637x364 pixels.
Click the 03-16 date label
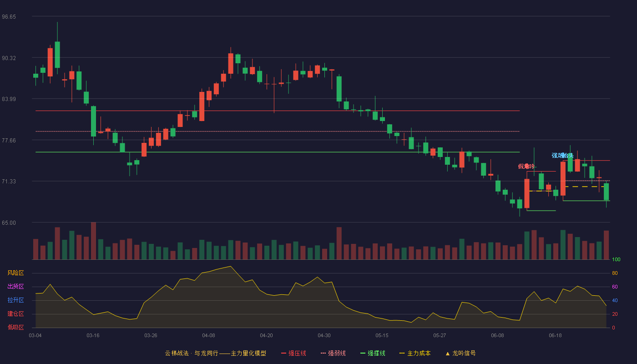(x=93, y=335)
